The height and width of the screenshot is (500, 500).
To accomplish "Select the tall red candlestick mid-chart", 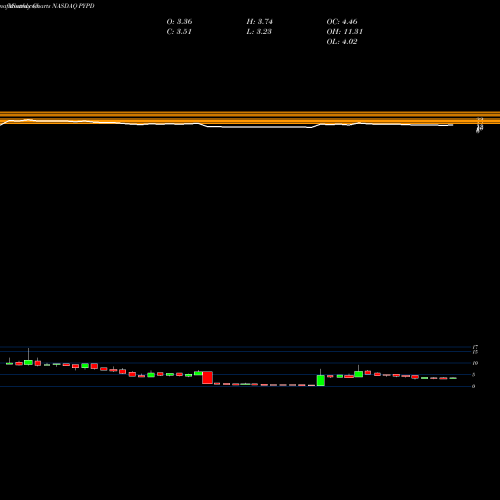I will point(207,377).
